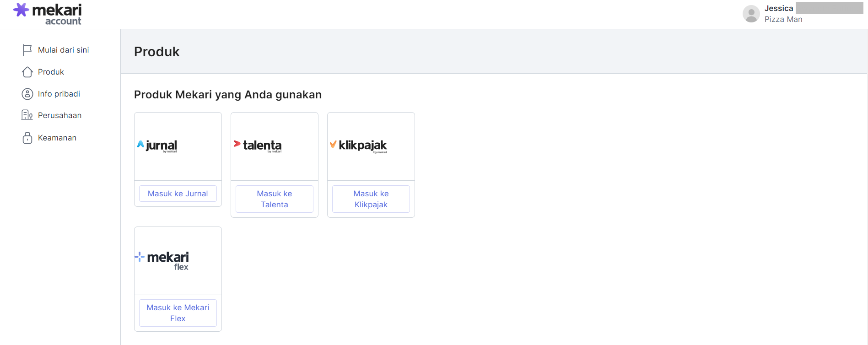Open the Perusahaan section
Viewport: 868px width, 345px height.
pyautogui.click(x=59, y=115)
